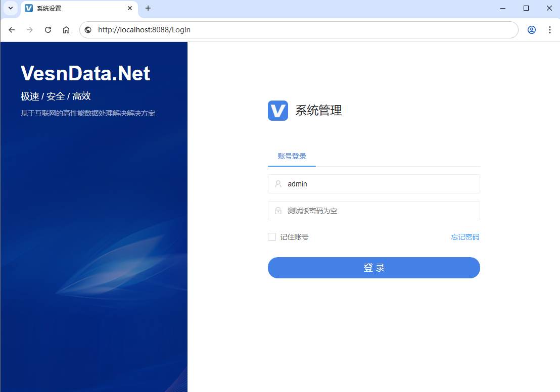The width and height of the screenshot is (560, 392).
Task: Click the browser home icon
Action: click(x=66, y=30)
